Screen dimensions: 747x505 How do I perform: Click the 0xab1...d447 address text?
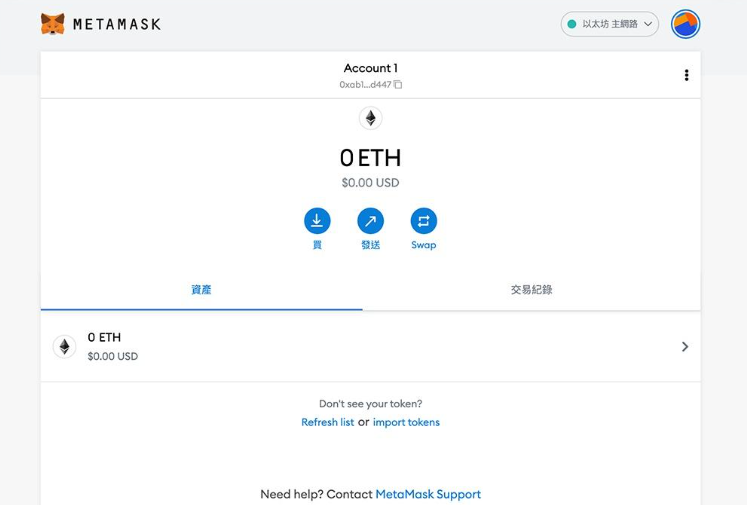click(x=365, y=85)
